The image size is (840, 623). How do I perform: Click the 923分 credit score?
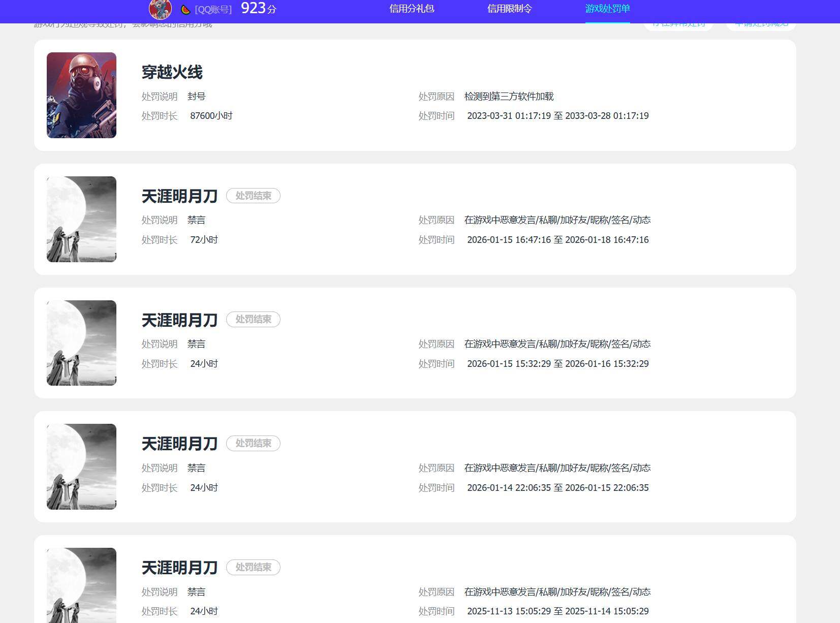tap(258, 8)
